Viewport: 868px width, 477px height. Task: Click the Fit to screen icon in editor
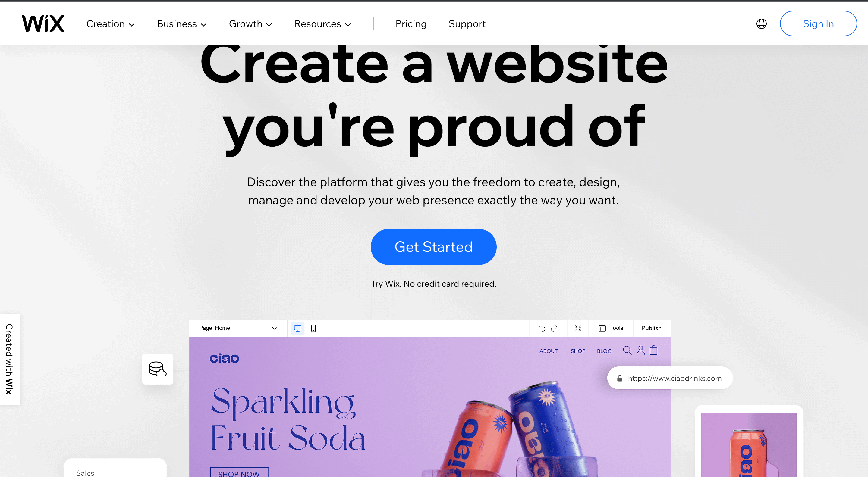[578, 328]
